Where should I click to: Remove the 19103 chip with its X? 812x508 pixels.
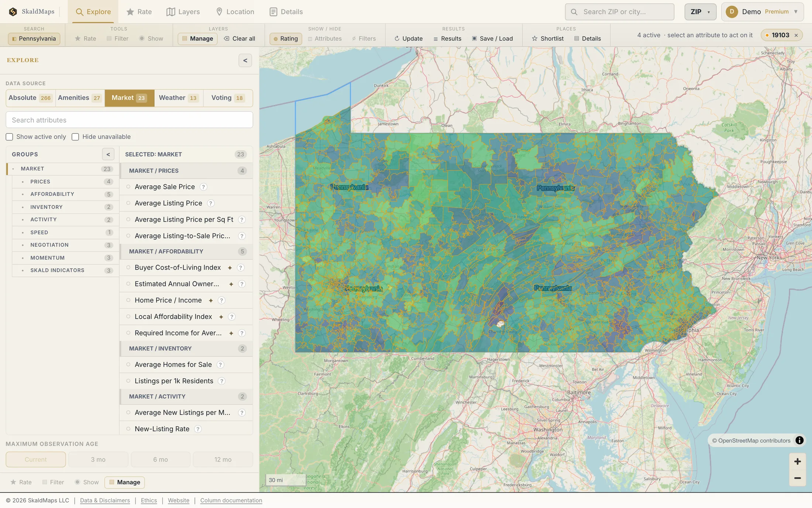pos(796,35)
